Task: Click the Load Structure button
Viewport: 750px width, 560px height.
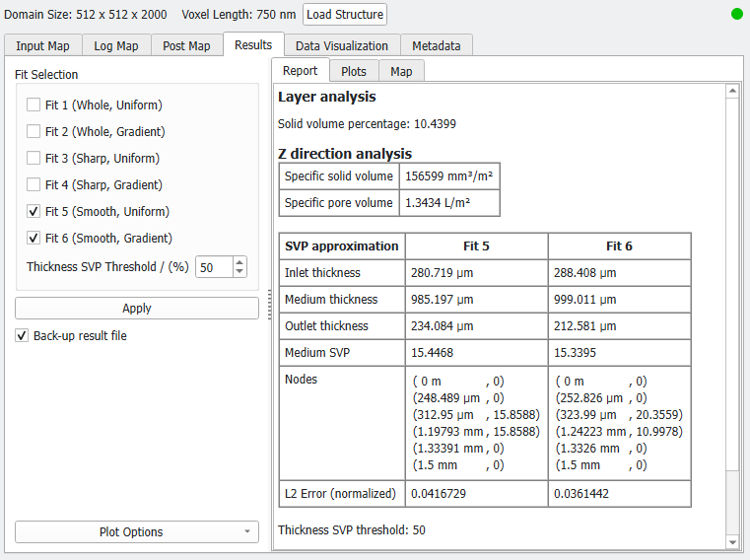Action: click(345, 15)
